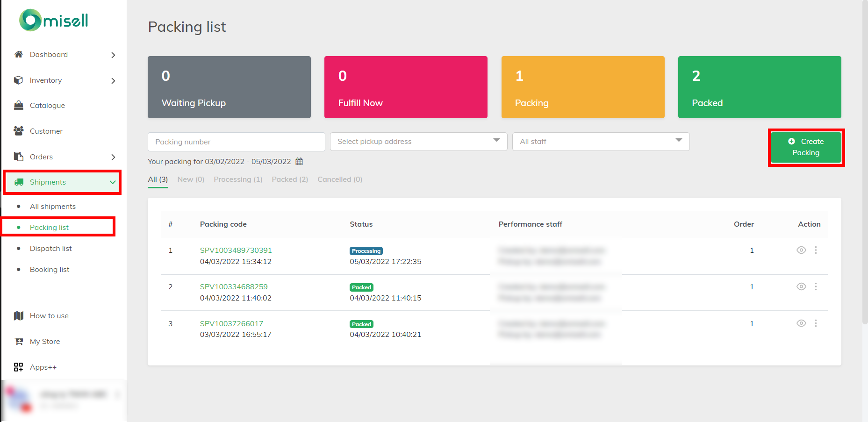
Task: Click the Packing code column header
Action: [223, 224]
